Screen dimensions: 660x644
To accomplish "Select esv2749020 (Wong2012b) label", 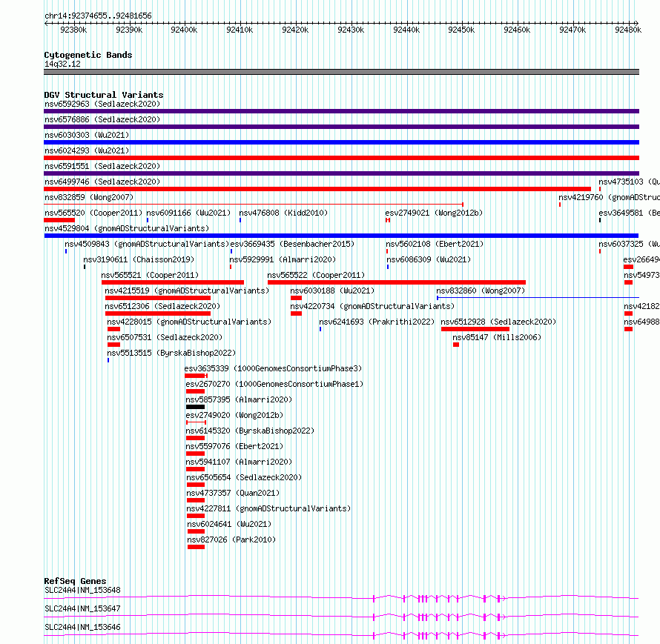I will (x=234, y=415).
